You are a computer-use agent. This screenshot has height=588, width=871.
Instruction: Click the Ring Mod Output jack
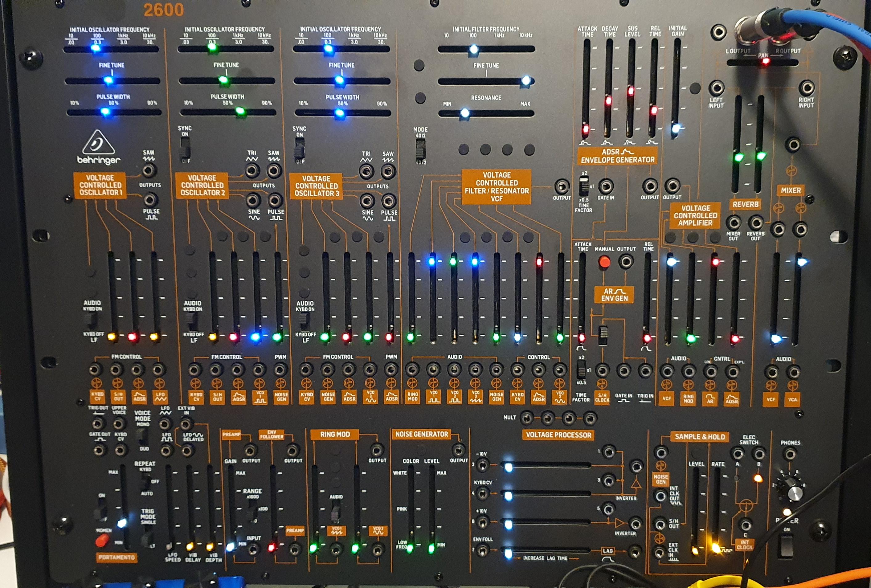[x=377, y=450]
